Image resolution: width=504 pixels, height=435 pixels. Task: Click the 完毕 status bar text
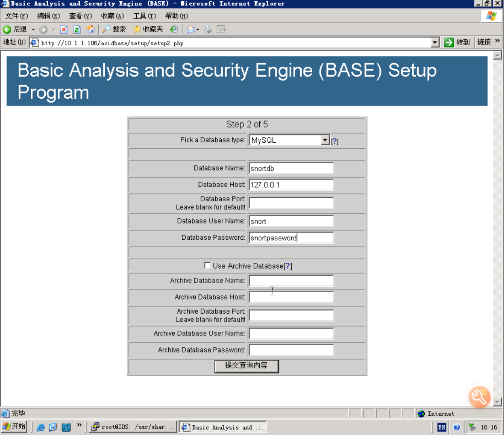coord(18,413)
